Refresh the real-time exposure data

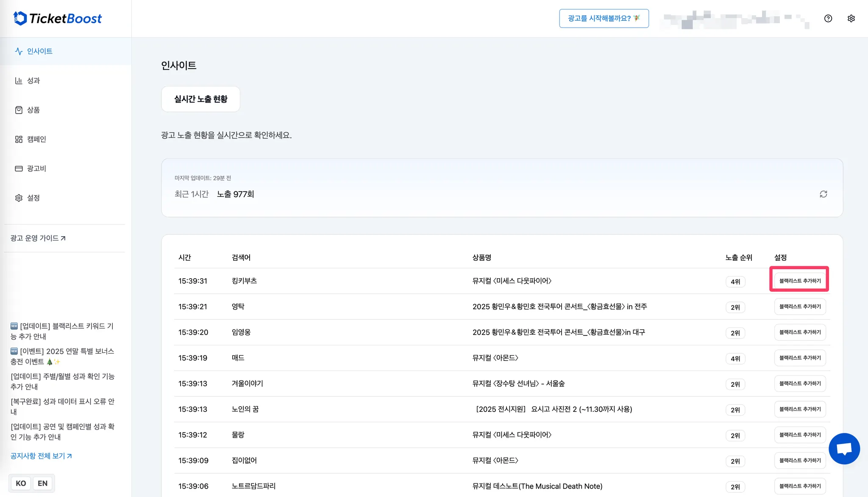coord(823,194)
